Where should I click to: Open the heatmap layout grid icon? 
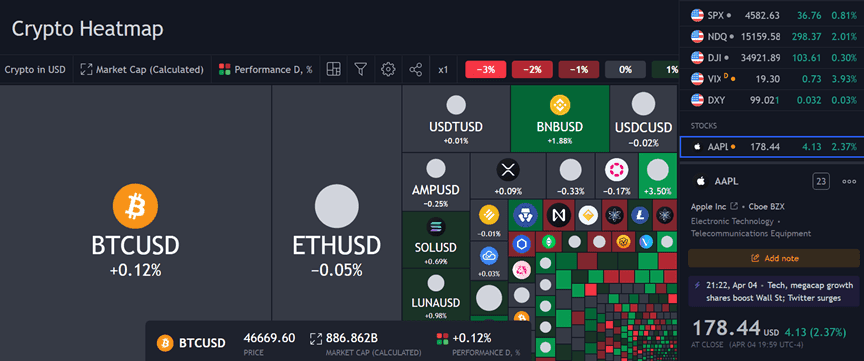[x=333, y=69]
